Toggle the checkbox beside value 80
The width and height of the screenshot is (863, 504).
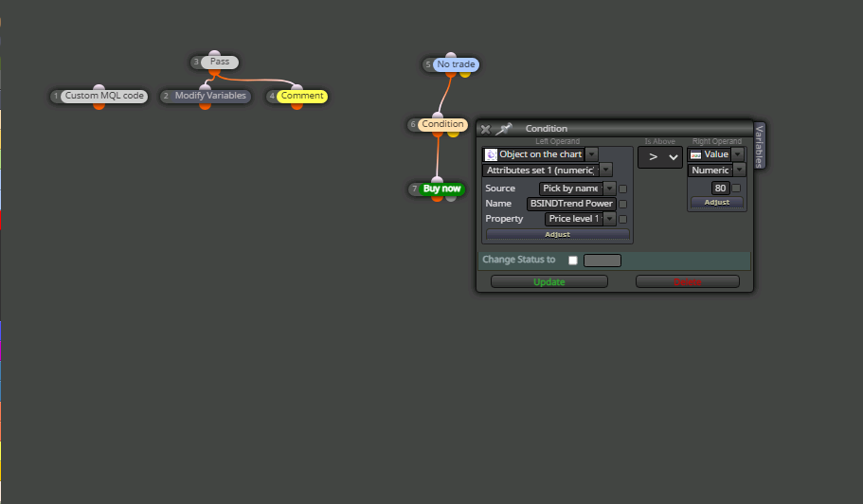[736, 189]
